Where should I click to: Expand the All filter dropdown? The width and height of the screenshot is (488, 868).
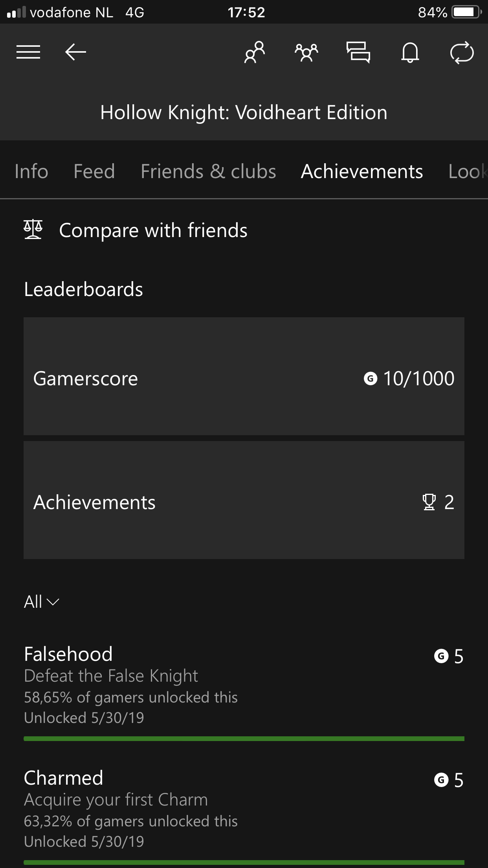coord(41,602)
